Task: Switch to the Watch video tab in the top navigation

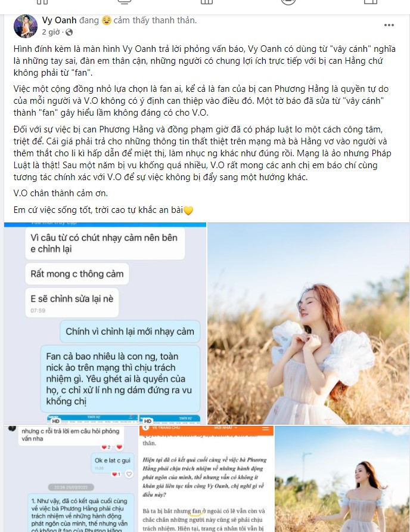Action: (124, 2)
